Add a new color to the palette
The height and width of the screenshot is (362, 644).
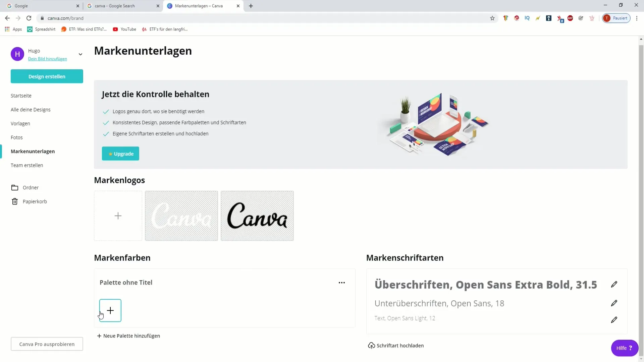click(110, 310)
